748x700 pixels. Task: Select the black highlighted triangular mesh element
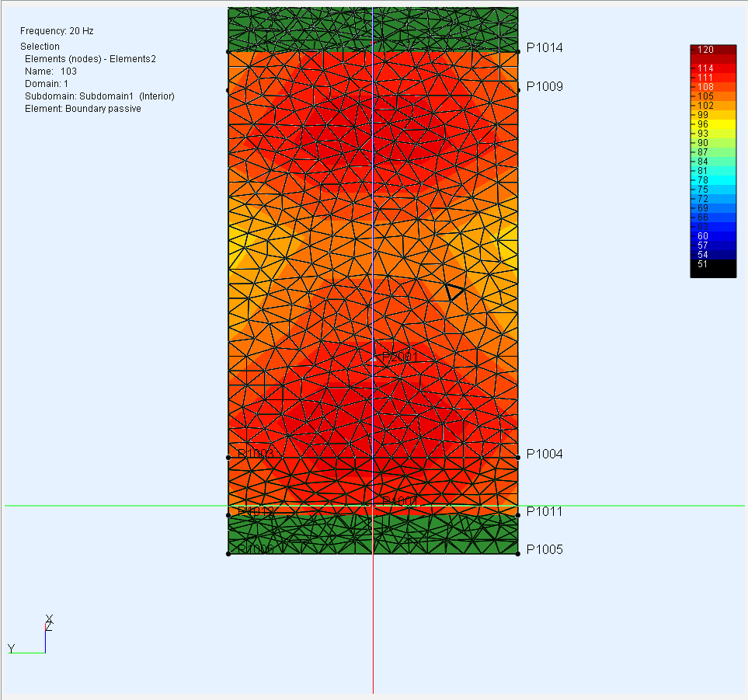click(x=454, y=292)
